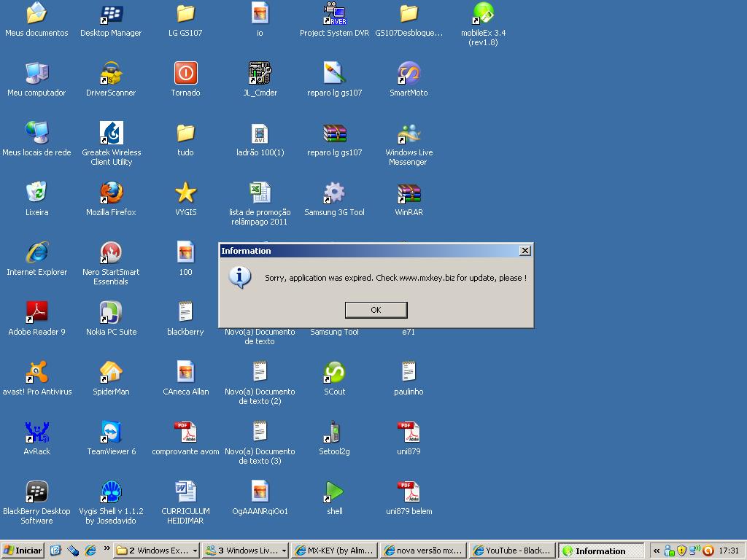This screenshot has height=560, width=747.
Task: Select the Windows Live Messenger icon
Action: (x=409, y=134)
